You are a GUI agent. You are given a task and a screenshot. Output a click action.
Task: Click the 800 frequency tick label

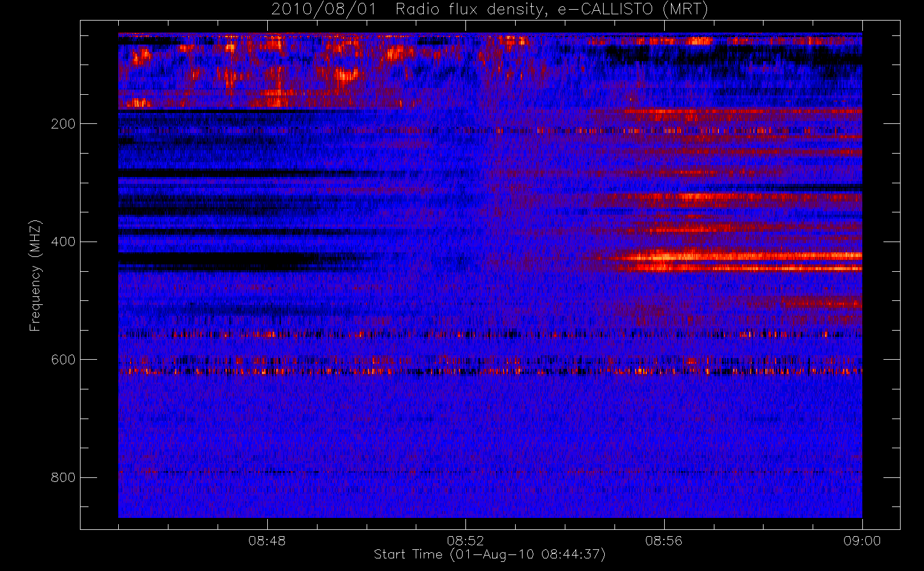pos(63,477)
